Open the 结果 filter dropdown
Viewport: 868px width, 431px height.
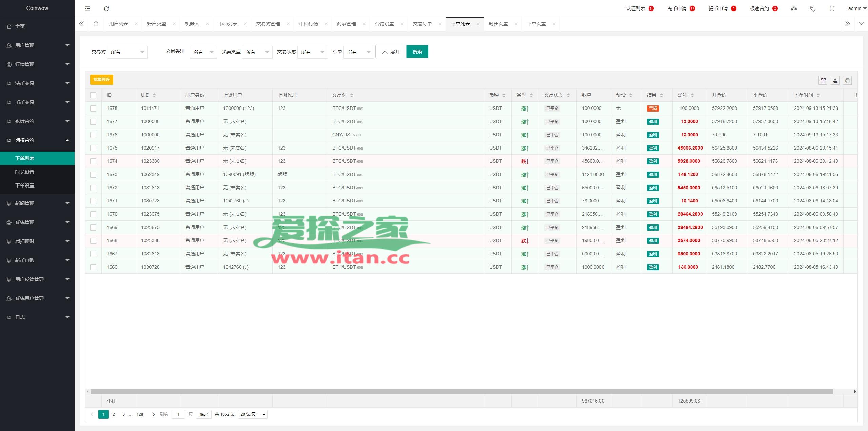click(358, 52)
